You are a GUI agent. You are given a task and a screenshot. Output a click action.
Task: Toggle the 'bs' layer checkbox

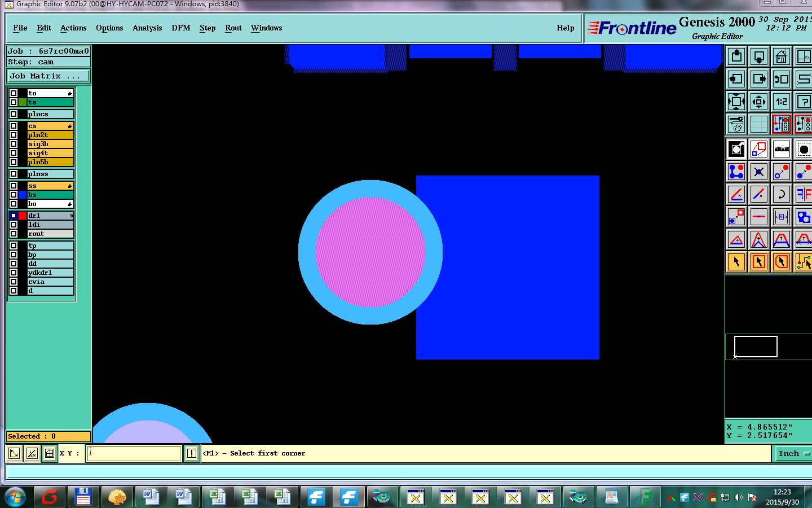[14, 195]
